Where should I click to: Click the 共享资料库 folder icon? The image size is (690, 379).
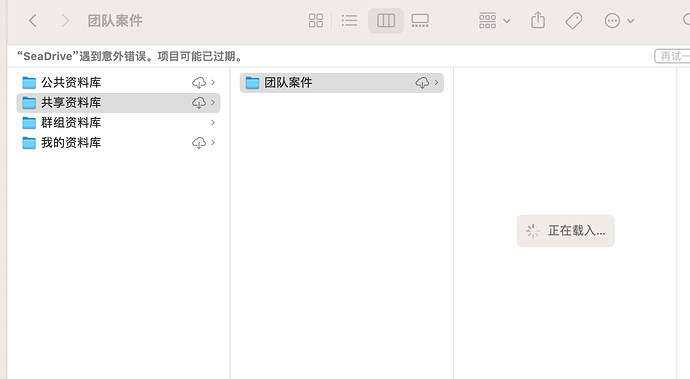coord(29,103)
